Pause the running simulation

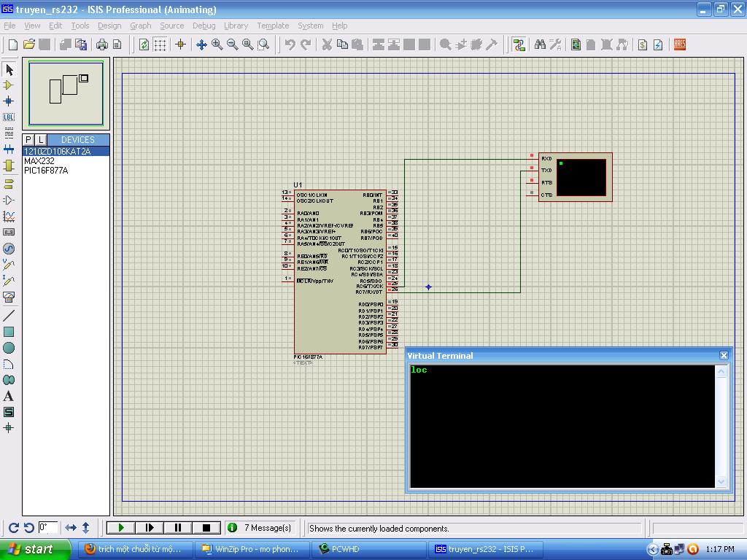click(x=178, y=527)
